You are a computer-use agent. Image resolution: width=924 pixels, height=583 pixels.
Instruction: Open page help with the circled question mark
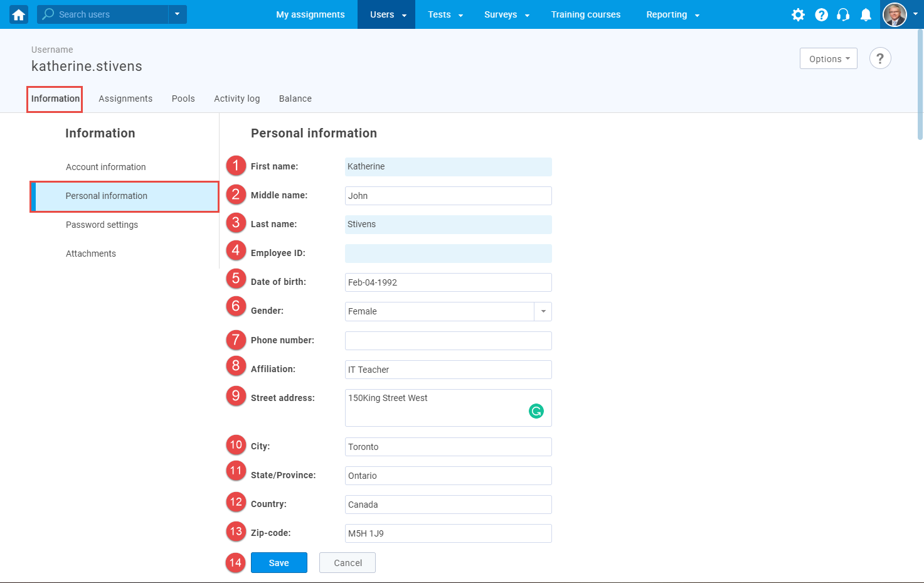click(x=880, y=58)
